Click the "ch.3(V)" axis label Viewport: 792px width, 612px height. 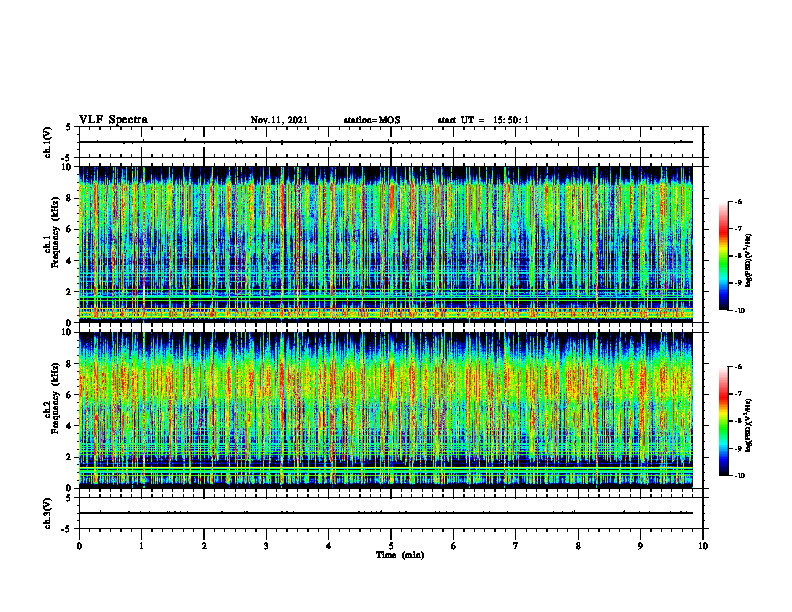pyautogui.click(x=47, y=513)
